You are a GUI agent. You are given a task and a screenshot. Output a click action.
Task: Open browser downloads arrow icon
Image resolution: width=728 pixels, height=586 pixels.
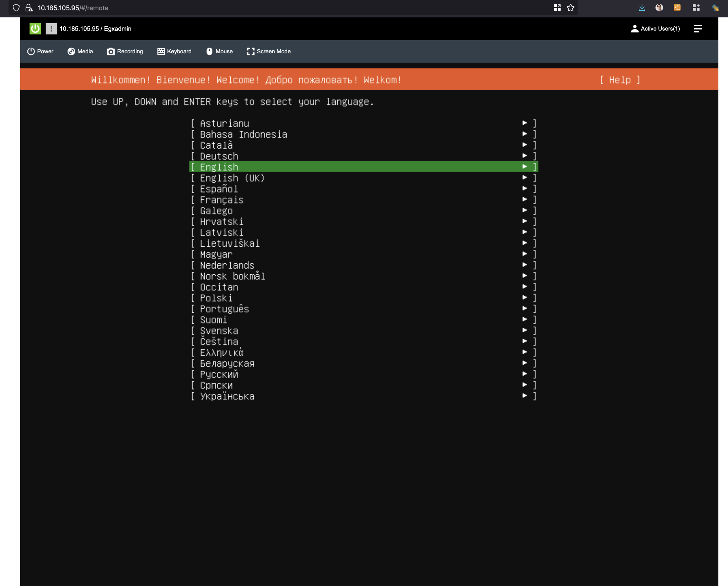(642, 8)
